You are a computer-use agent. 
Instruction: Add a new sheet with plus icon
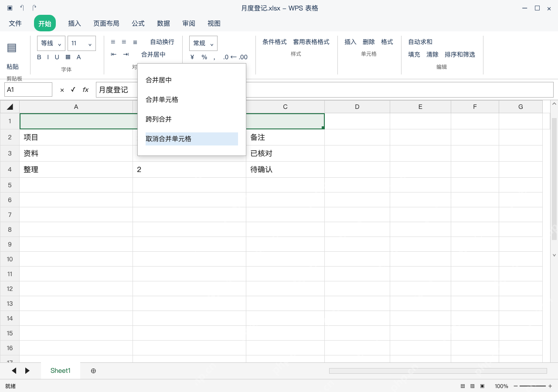[93, 371]
